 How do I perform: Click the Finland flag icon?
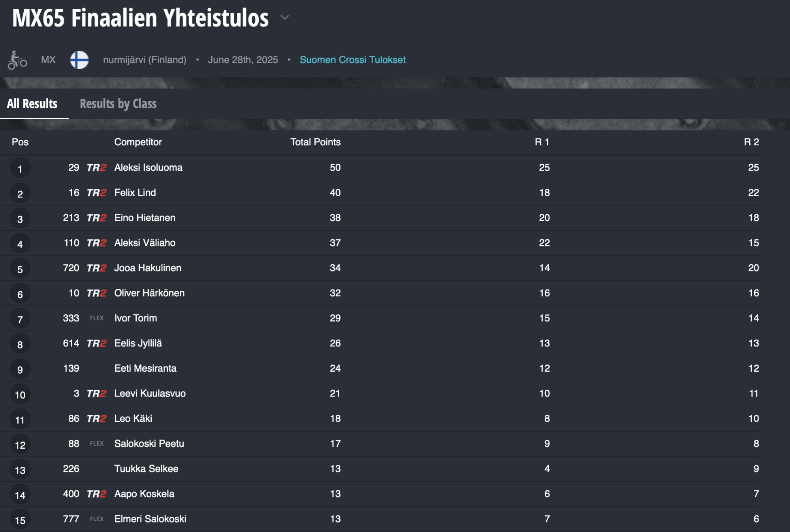pyautogui.click(x=79, y=60)
